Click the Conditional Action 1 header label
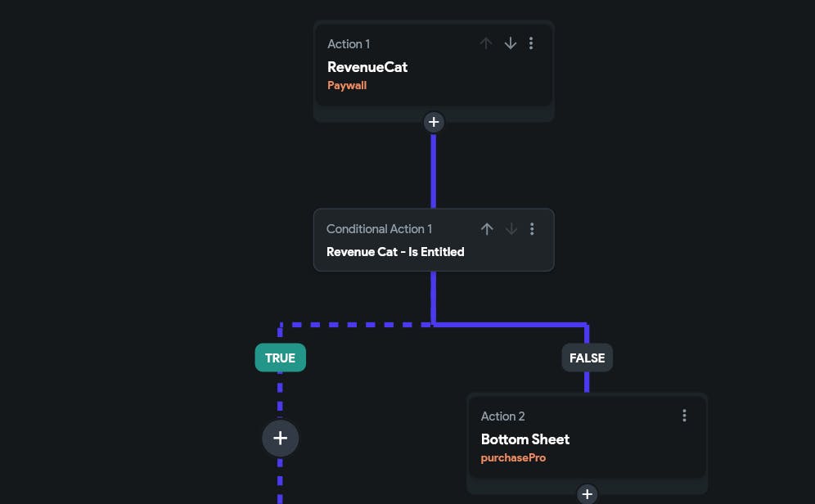This screenshot has height=504, width=815. click(x=379, y=229)
